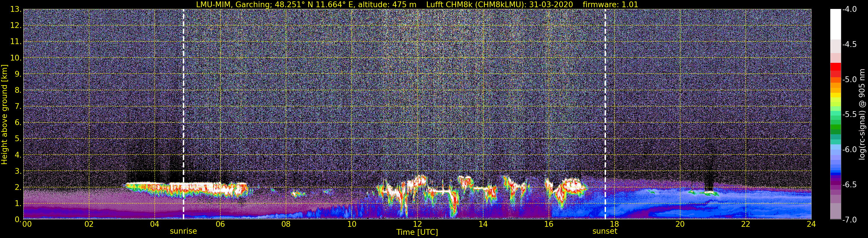Click the x-axis tick label '04'
This screenshot has height=238, width=868.
coord(154,224)
